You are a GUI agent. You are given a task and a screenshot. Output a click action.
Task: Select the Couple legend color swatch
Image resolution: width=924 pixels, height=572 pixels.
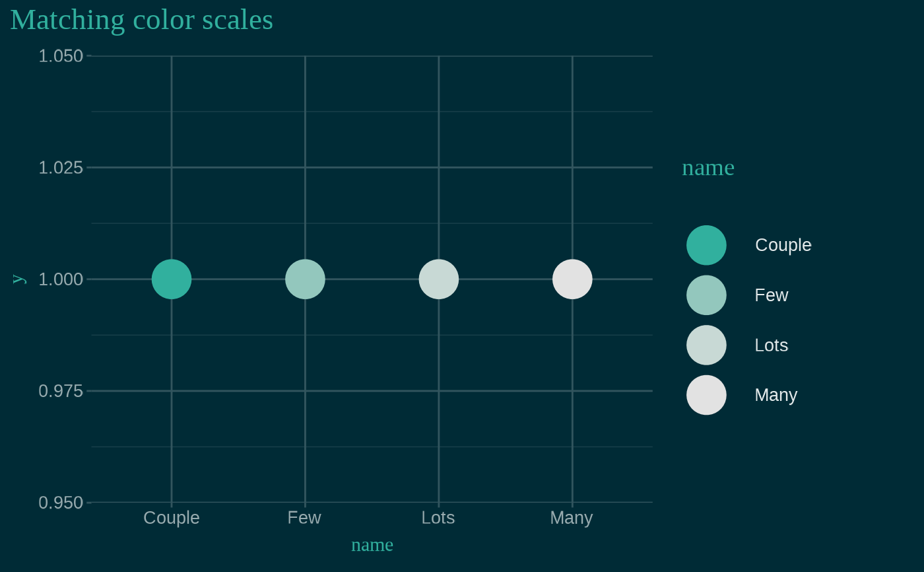point(706,245)
